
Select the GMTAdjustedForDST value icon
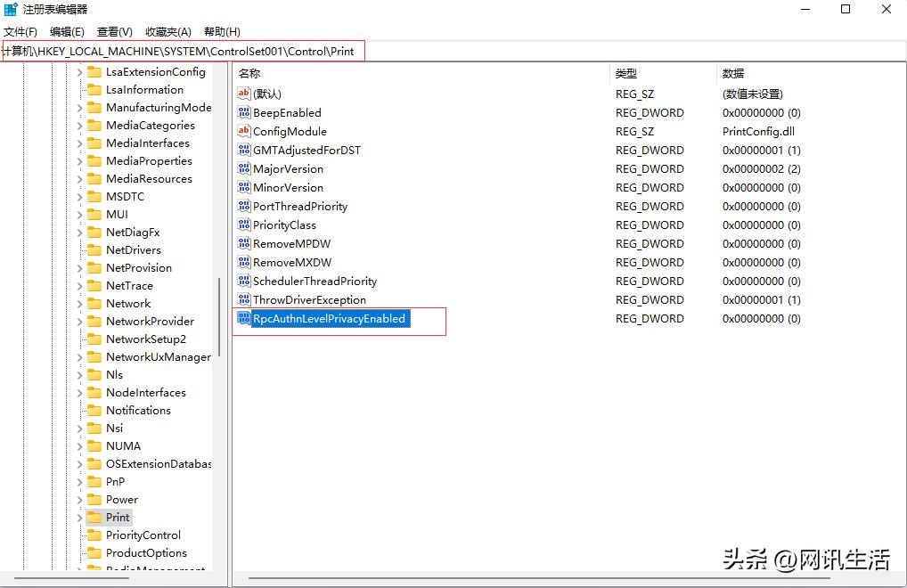point(243,150)
